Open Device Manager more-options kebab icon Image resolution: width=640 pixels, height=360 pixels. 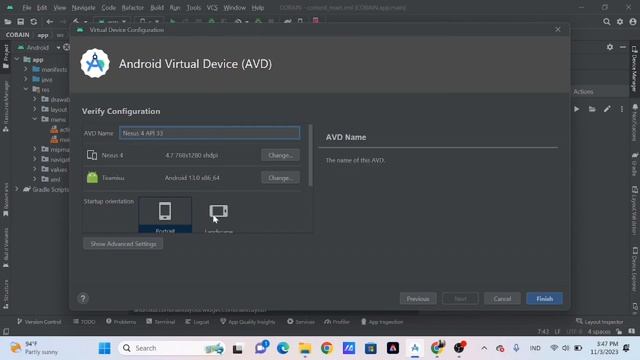622,109
